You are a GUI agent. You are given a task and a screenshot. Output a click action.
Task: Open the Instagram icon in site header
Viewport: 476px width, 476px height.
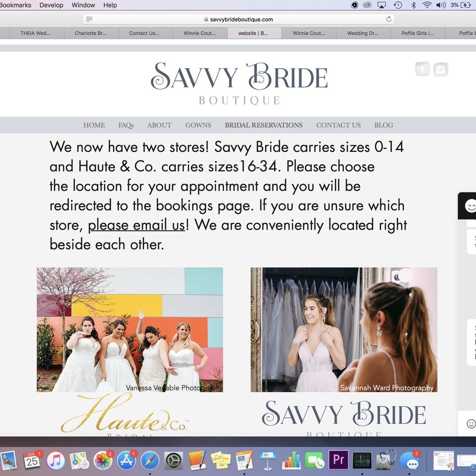point(440,69)
